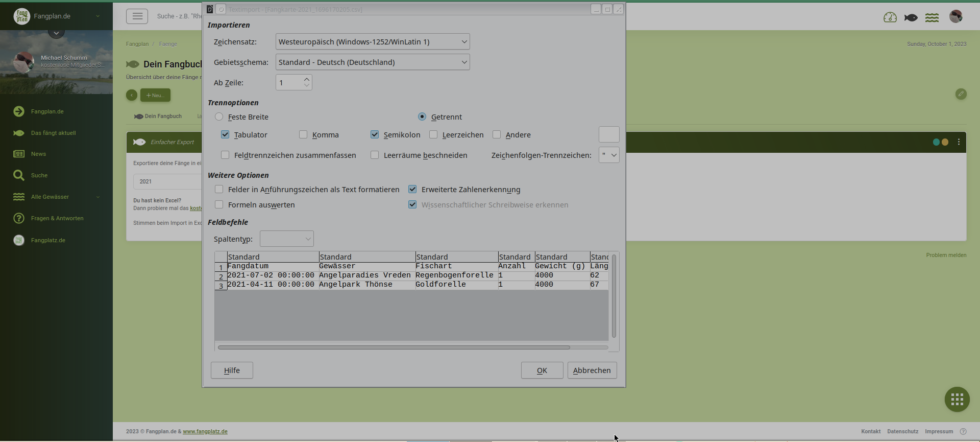Open the Gebietsschema dropdown
Viewport: 980px width, 442px height.
pyautogui.click(x=372, y=62)
